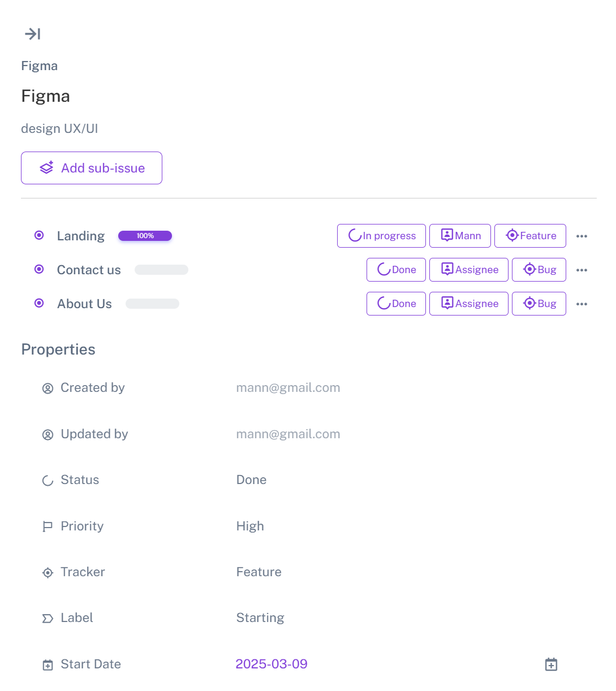Change the Mann assignee on Landing

point(460,236)
